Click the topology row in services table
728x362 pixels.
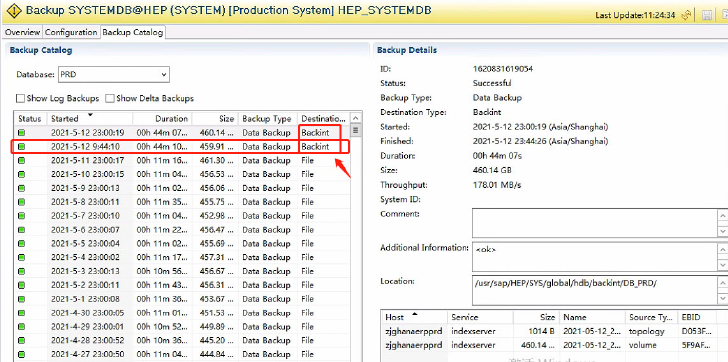(554, 331)
